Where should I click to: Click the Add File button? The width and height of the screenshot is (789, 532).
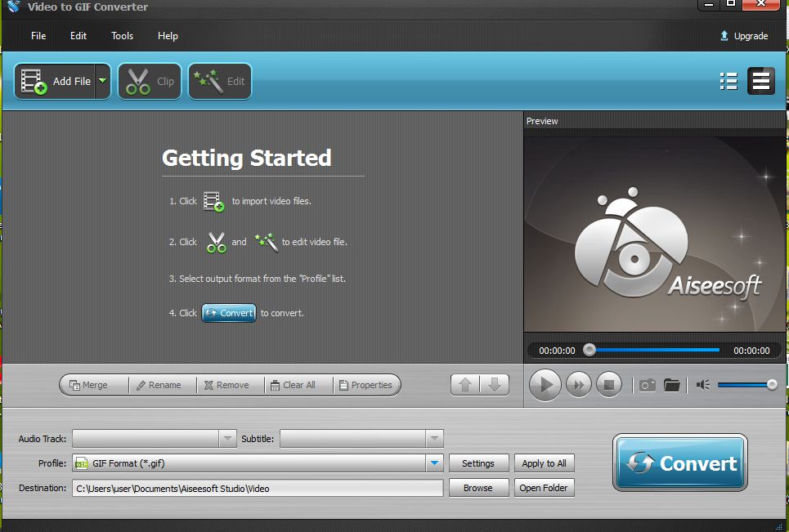55,82
